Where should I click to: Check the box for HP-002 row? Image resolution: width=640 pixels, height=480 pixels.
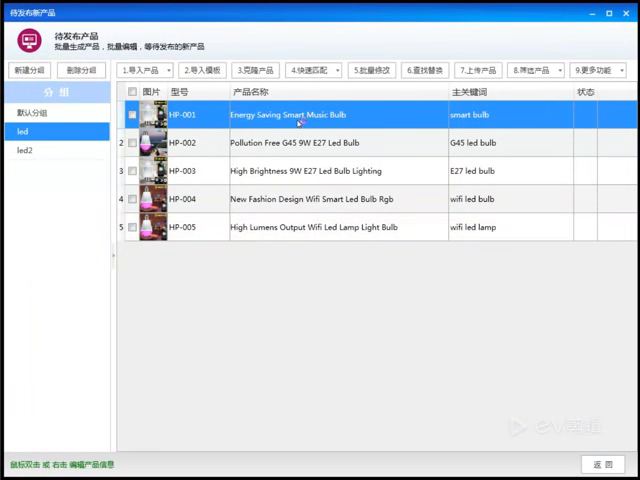(132, 143)
